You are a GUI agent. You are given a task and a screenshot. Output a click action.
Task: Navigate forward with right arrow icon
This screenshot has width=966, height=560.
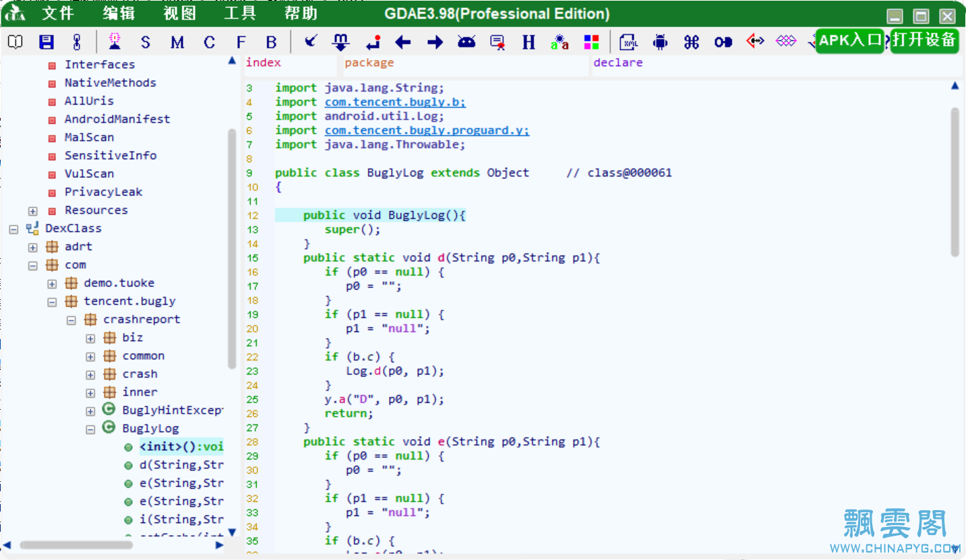(435, 42)
